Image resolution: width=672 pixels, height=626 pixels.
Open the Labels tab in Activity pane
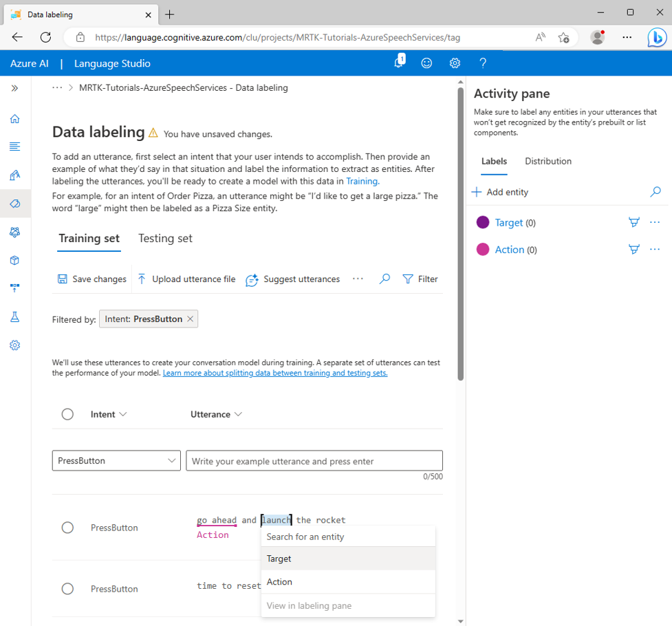(494, 161)
